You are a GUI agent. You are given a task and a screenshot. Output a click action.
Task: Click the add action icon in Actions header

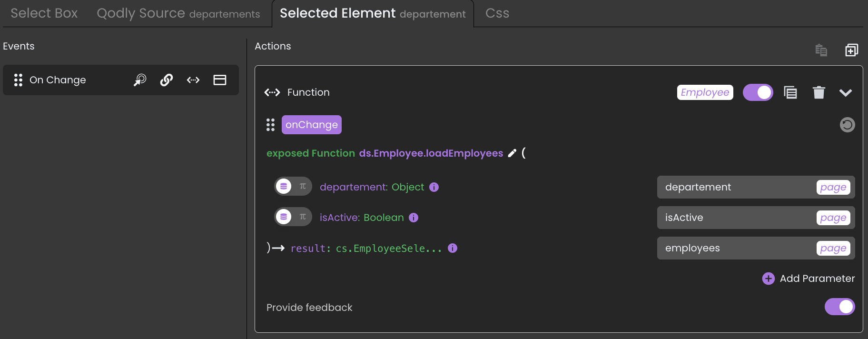click(x=851, y=50)
